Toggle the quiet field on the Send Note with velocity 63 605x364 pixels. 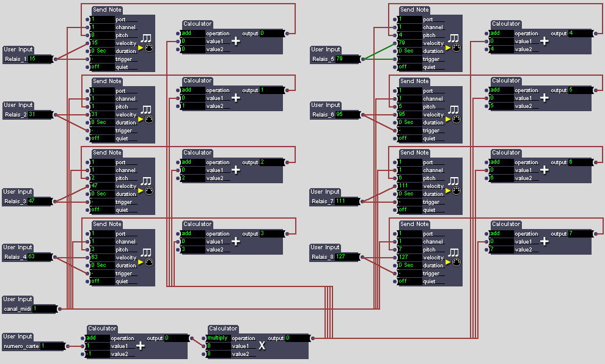tap(101, 282)
